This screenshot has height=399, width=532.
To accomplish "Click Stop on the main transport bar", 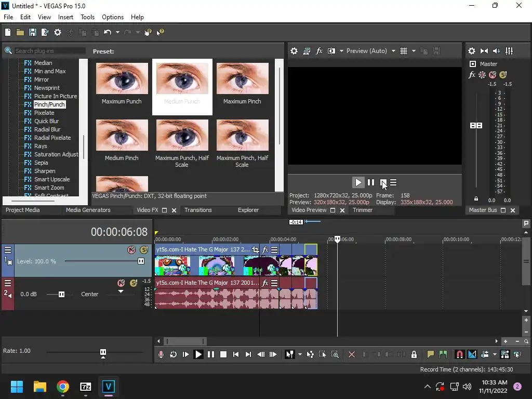I will (223, 354).
